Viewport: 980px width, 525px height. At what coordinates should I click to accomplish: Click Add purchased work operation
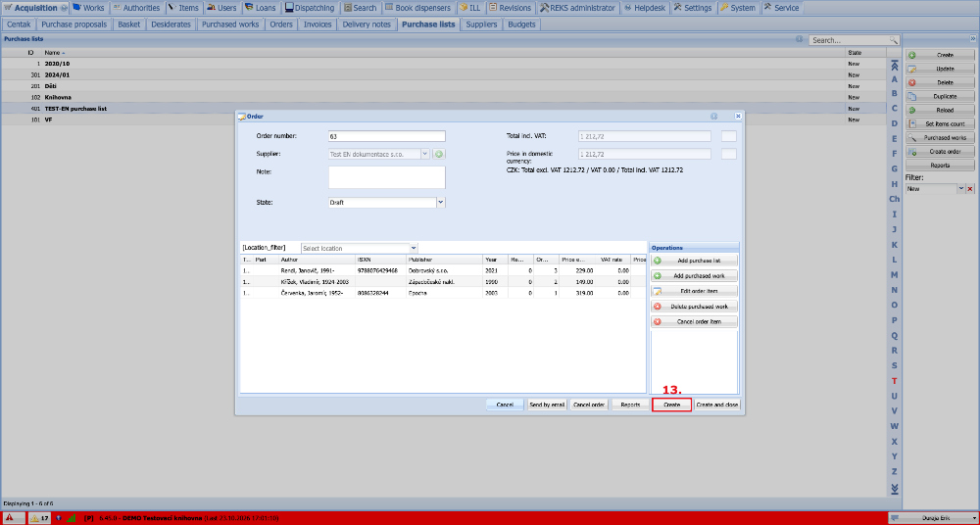(x=695, y=275)
